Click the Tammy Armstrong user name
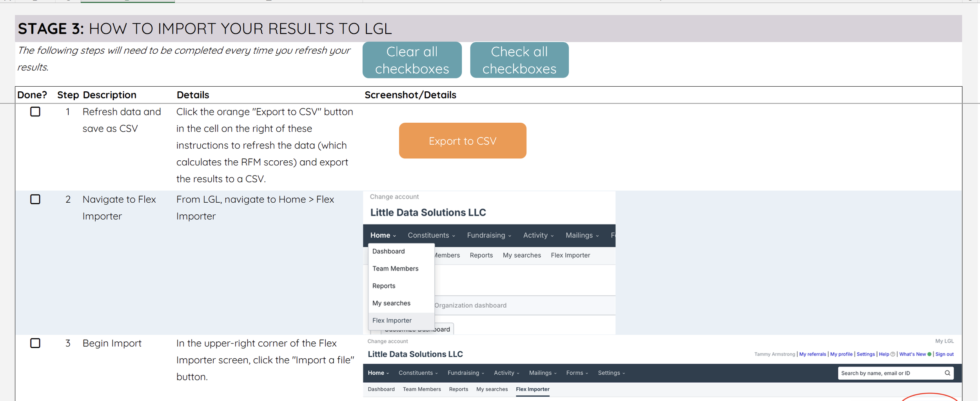The width and height of the screenshot is (980, 401). (x=775, y=354)
